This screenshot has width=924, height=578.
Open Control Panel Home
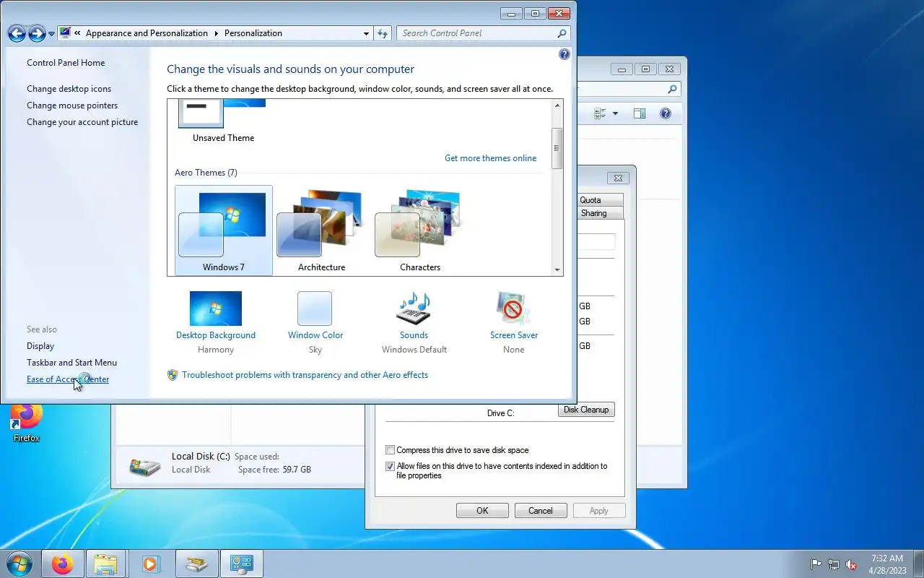pos(66,63)
